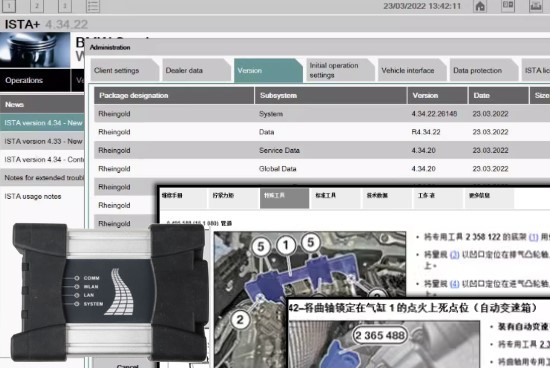This screenshot has height=368, width=550.
Task: Click the numbered 2 icon in the top bar
Action: tap(37, 6)
